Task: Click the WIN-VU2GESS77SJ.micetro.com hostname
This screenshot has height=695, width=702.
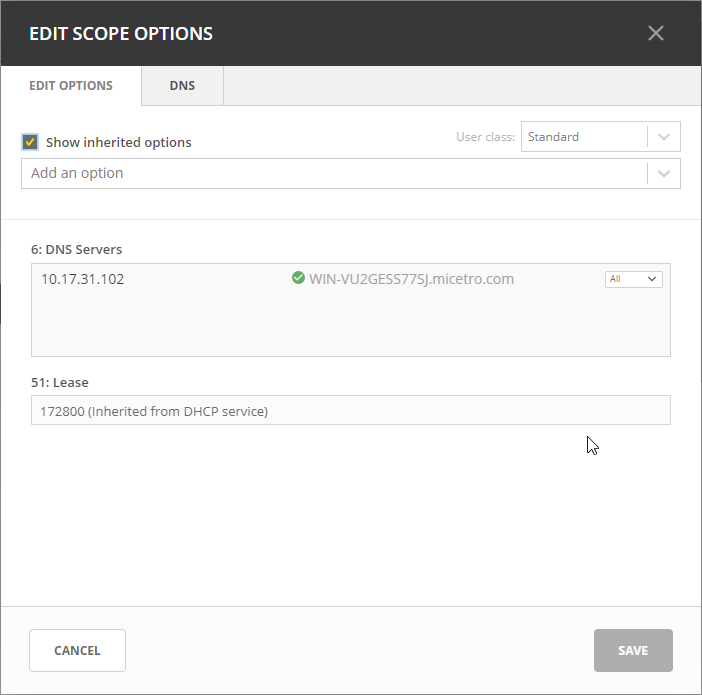Action: 411,279
